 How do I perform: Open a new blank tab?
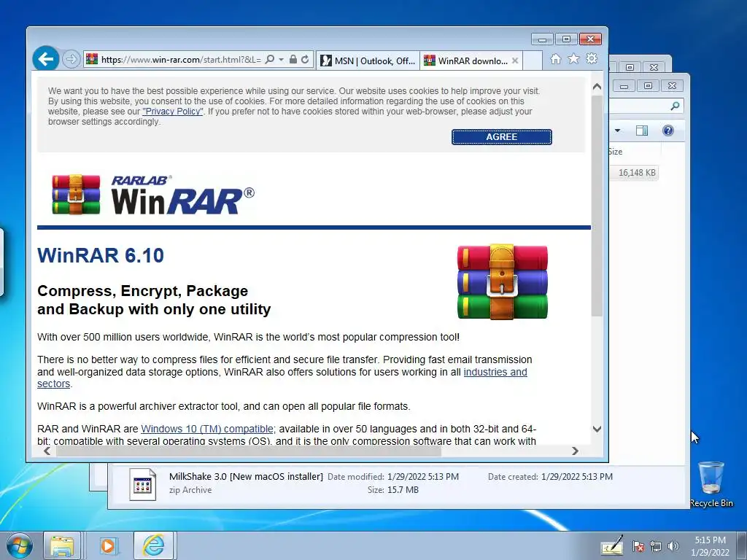(533, 61)
